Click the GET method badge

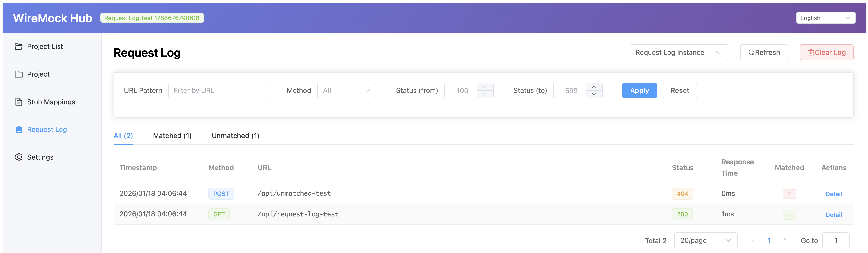pyautogui.click(x=219, y=214)
